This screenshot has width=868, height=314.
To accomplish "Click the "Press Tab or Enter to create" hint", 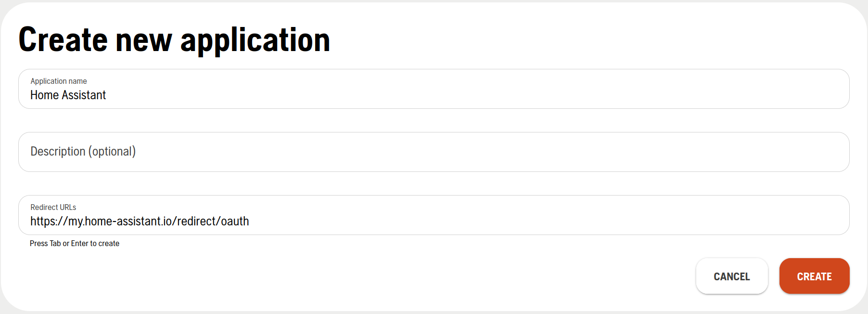I will (75, 244).
